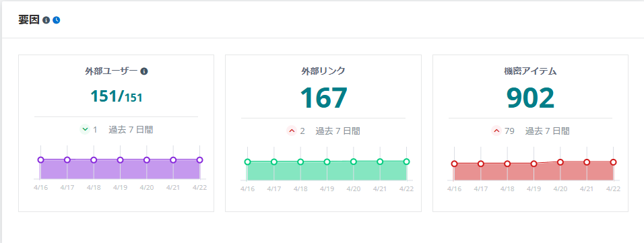Select the 4/18 point on red chart

(507, 164)
